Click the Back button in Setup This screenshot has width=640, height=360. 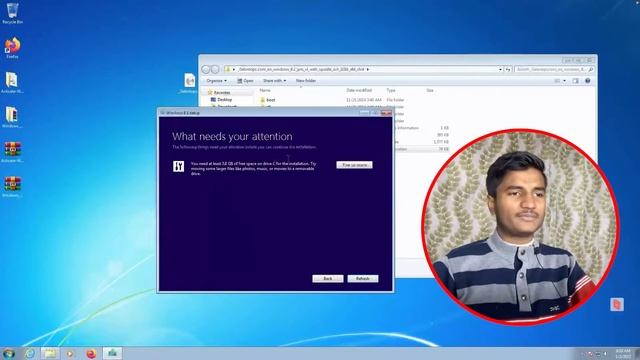328,278
